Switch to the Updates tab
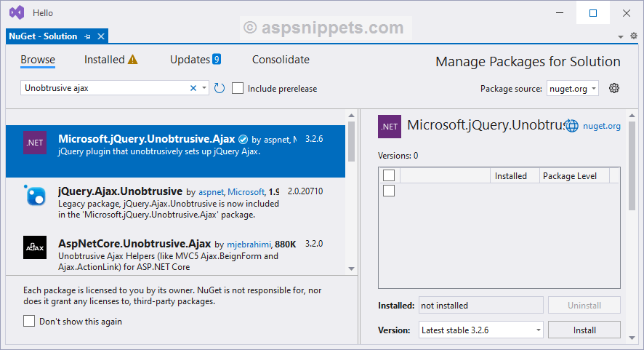 (x=190, y=60)
